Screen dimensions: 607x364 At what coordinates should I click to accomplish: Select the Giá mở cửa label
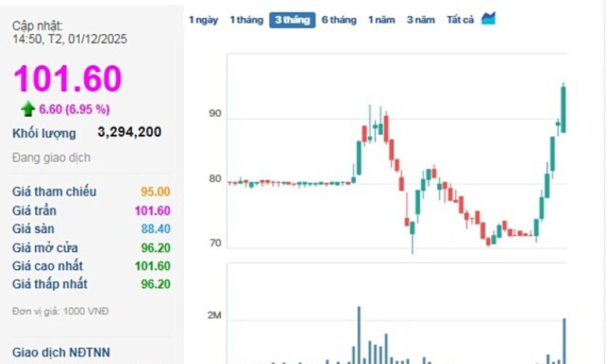(45, 248)
